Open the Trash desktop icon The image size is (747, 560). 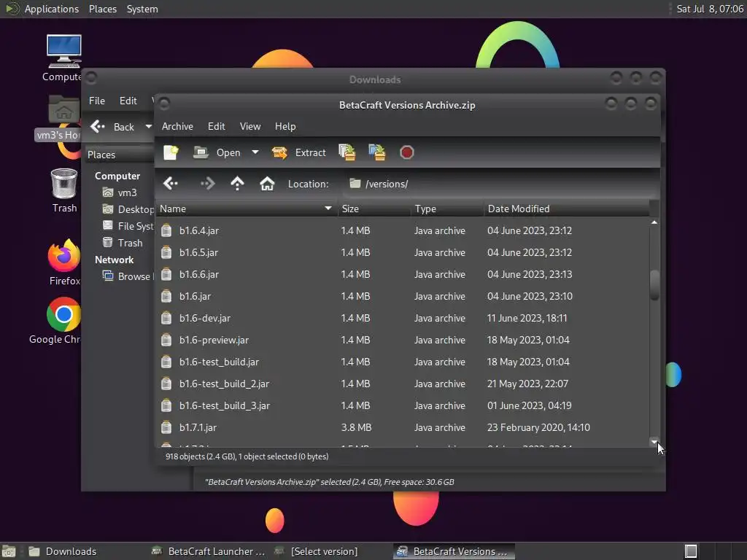[x=64, y=190]
